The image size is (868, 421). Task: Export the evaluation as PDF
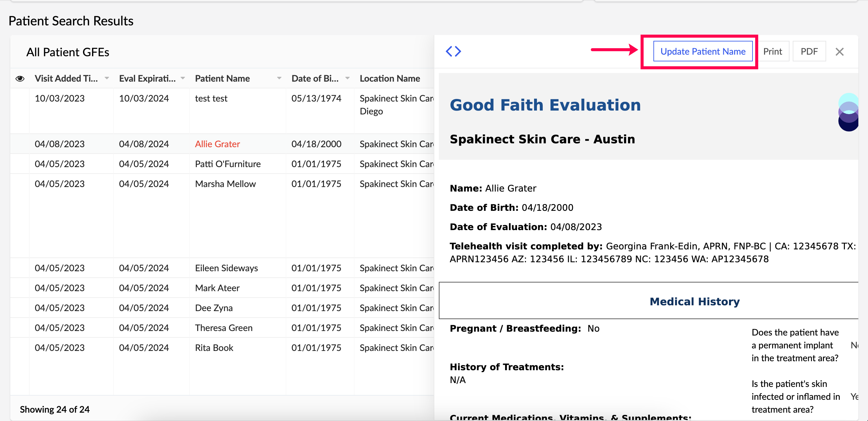point(809,51)
